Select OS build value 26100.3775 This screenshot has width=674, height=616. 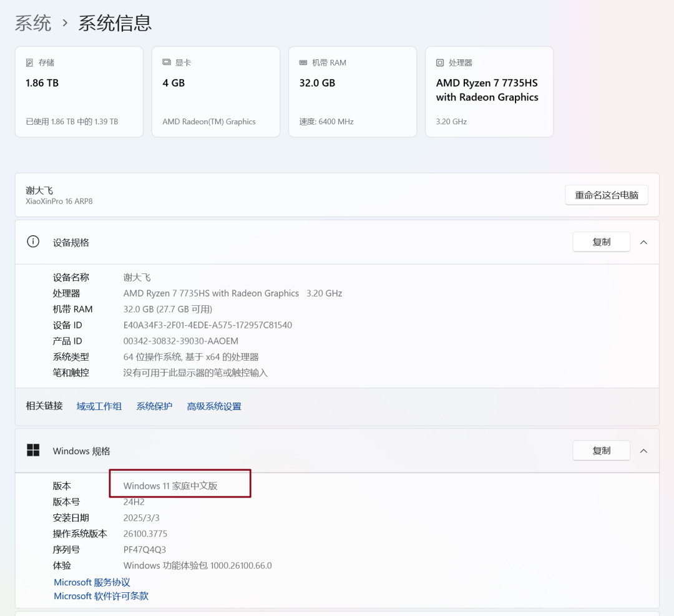pos(145,534)
